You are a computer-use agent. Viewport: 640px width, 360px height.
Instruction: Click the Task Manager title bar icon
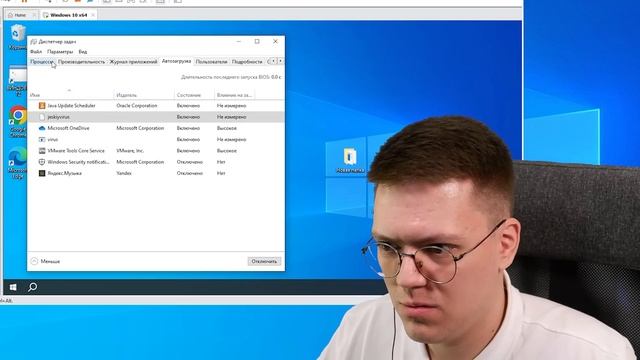pos(33,42)
